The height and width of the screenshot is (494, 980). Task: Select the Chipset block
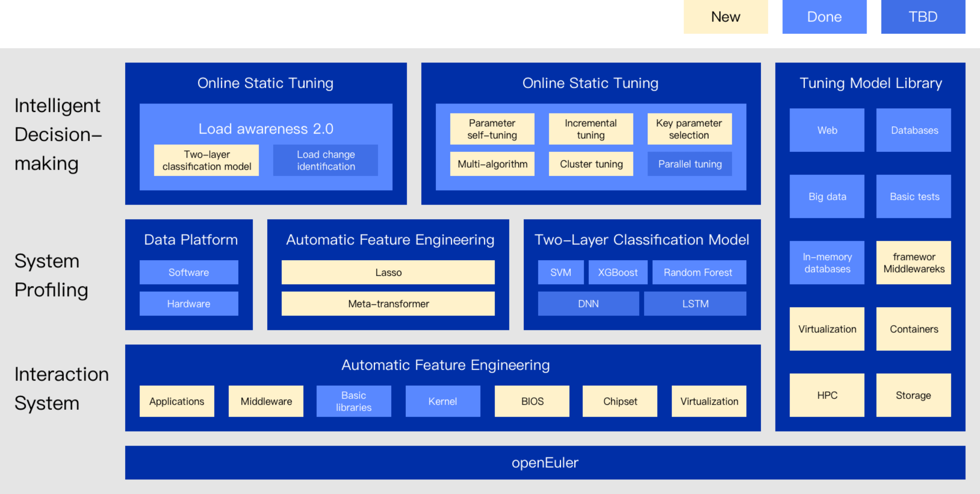(x=620, y=401)
